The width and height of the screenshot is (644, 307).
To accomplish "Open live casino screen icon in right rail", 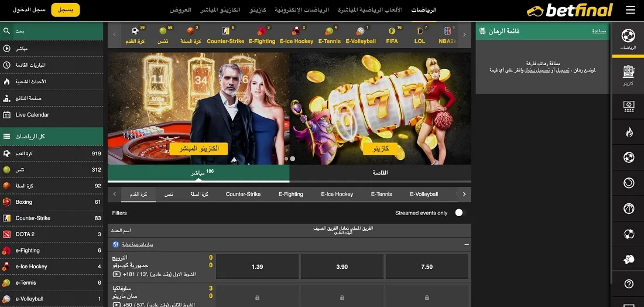I will 628,107.
